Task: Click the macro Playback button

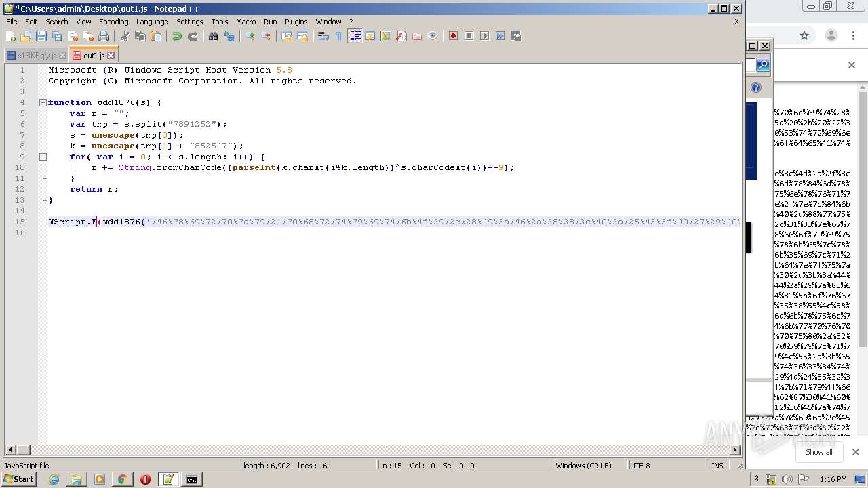Action: pyautogui.click(x=485, y=36)
